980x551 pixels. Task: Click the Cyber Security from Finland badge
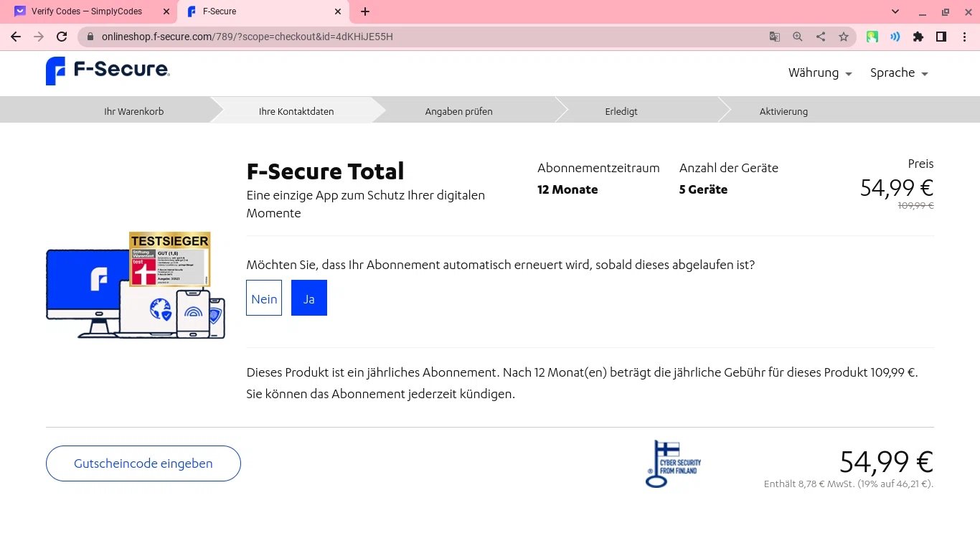coord(673,464)
